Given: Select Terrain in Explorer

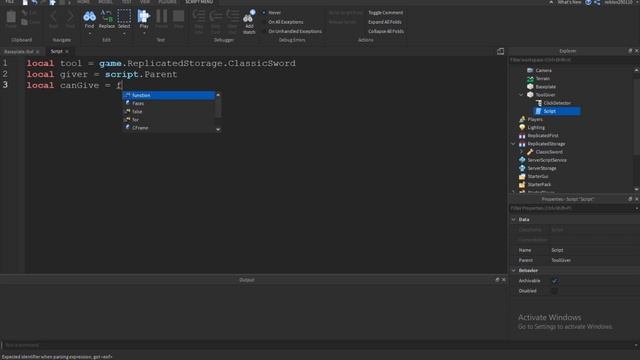Looking at the screenshot, I should (x=542, y=78).
